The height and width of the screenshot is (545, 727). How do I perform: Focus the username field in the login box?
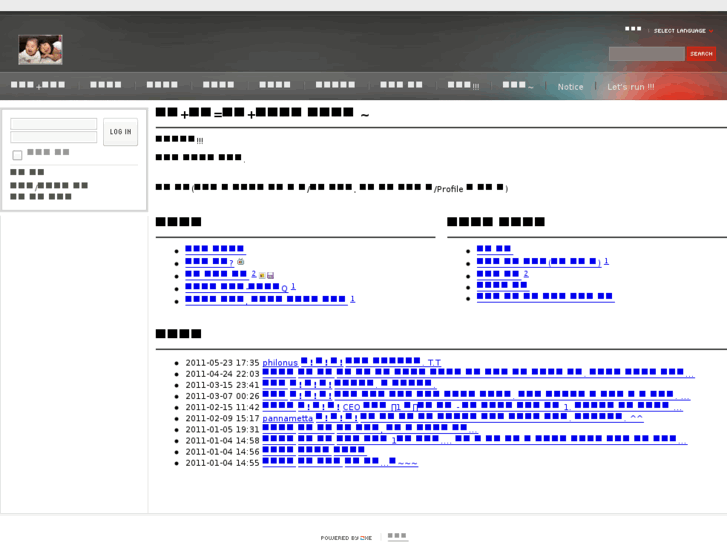54,123
